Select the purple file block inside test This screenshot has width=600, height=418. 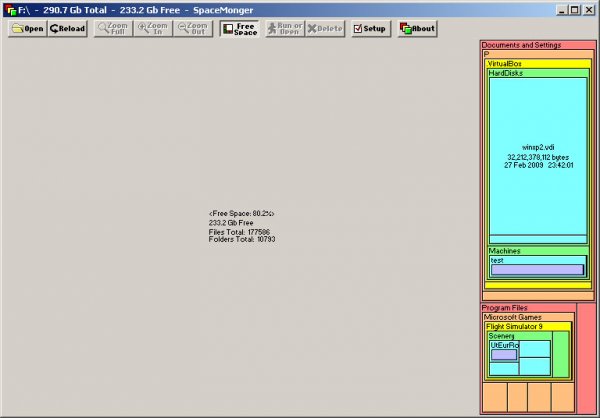537,270
